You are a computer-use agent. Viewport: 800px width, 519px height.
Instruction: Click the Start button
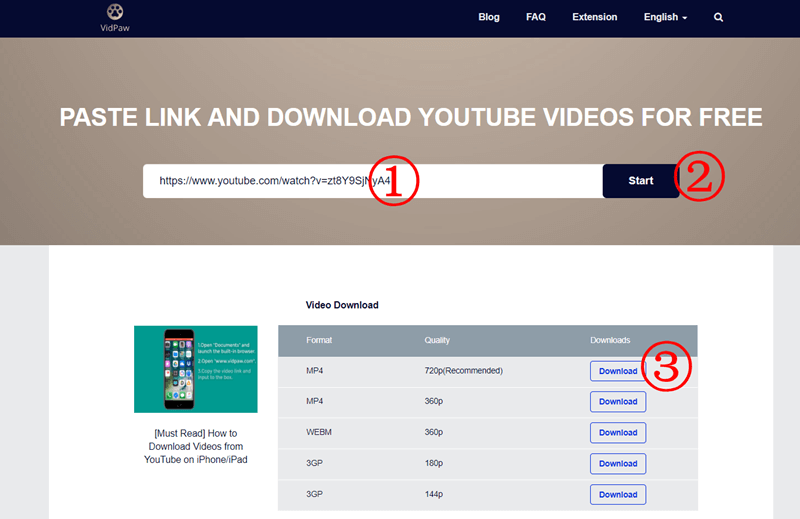coord(641,181)
